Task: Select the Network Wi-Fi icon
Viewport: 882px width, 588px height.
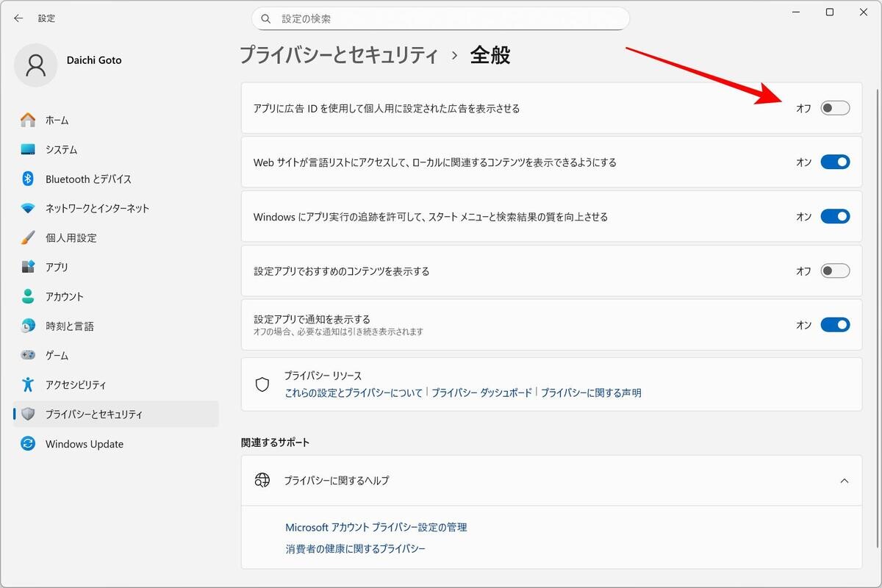Action: pyautogui.click(x=28, y=208)
